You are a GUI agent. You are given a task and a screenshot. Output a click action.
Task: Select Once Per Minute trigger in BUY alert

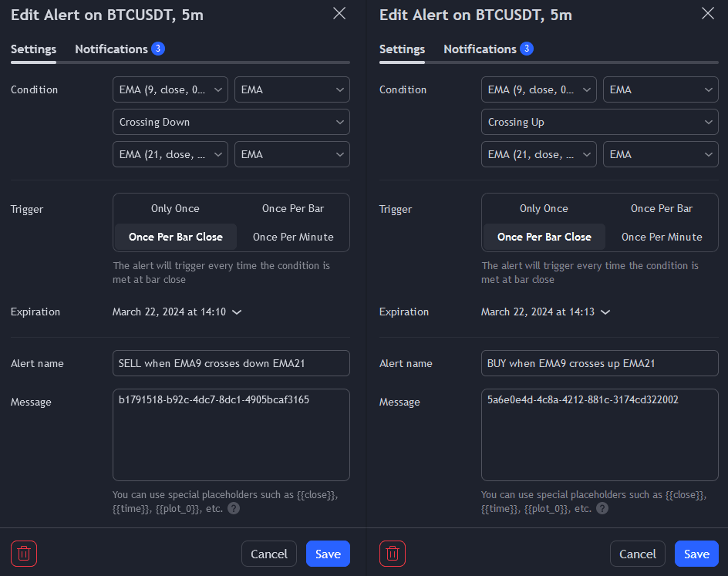click(x=662, y=237)
